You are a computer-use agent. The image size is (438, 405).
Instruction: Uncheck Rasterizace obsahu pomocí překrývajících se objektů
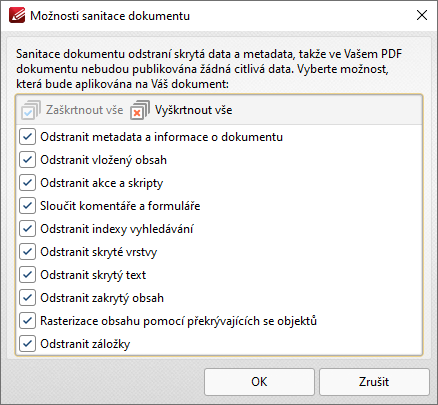(x=27, y=321)
